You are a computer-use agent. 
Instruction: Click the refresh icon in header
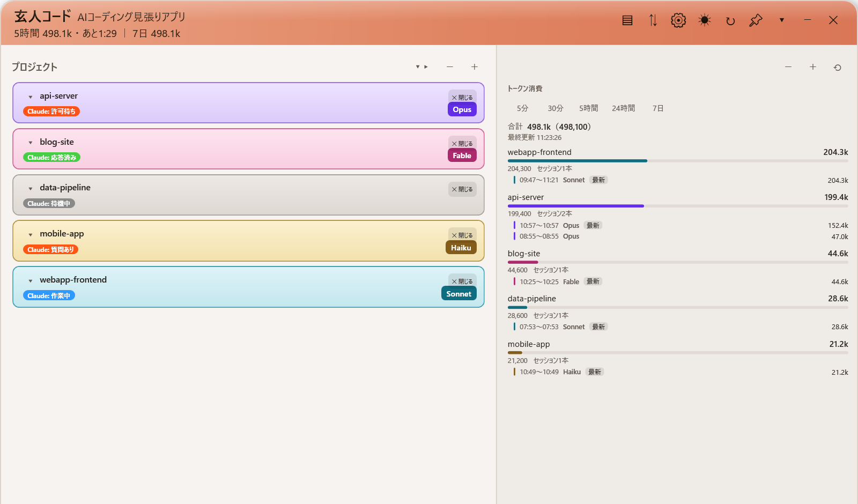point(730,21)
